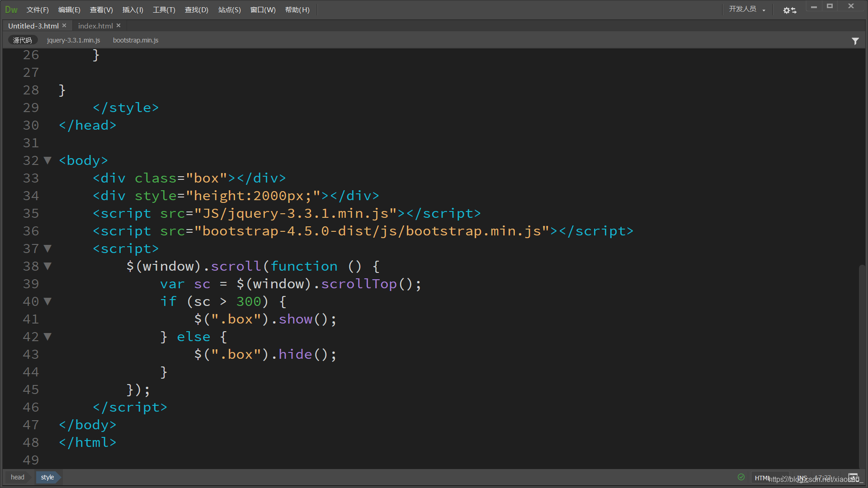Viewport: 868px width, 488px height.
Task: Toggle the 源代码 source code tab
Action: point(22,40)
